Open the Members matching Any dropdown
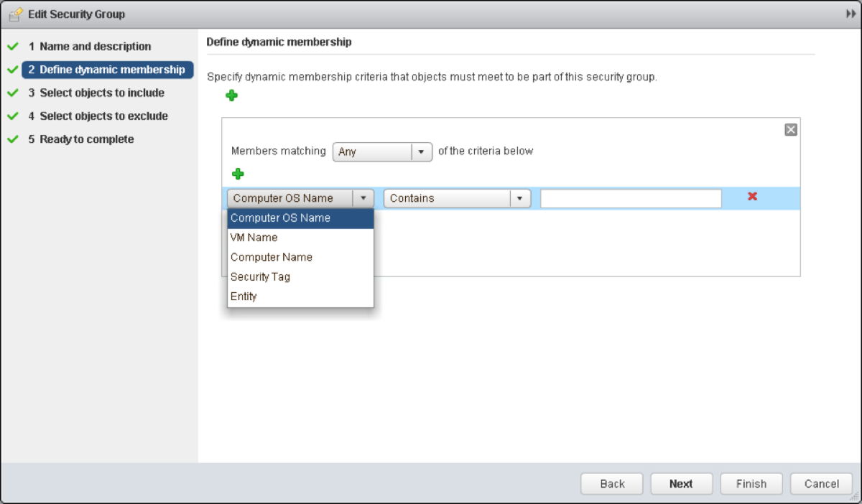 coord(382,152)
